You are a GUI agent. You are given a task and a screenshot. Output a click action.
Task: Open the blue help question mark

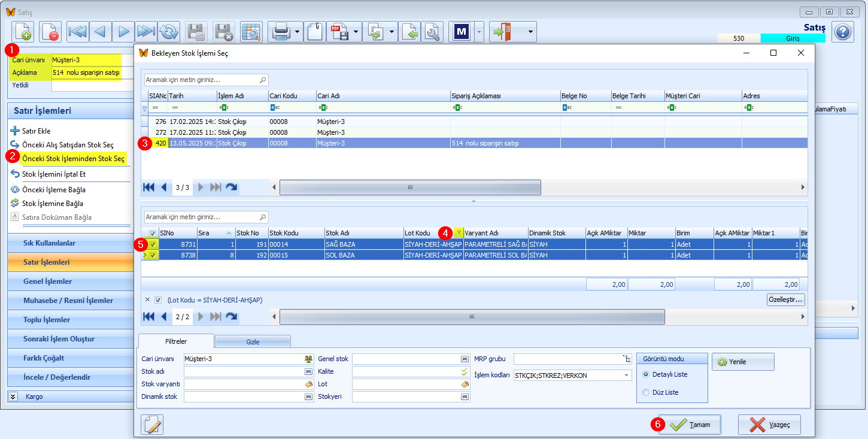(x=842, y=32)
